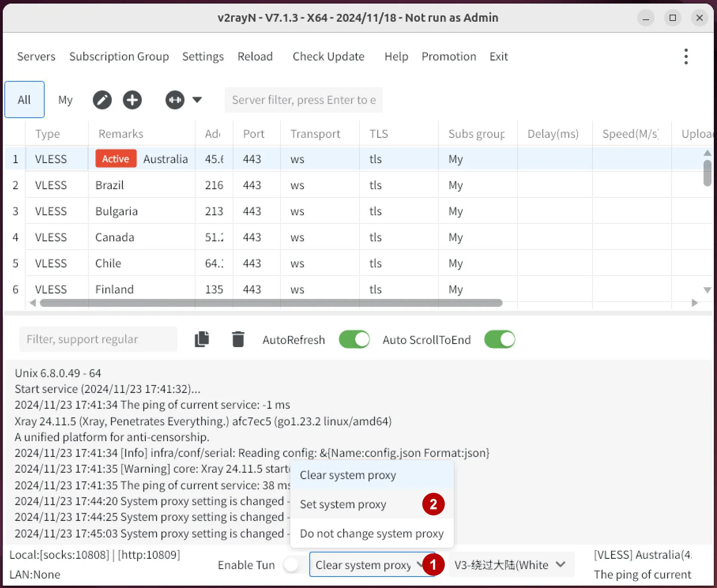Image resolution: width=717 pixels, height=588 pixels.
Task: Open the Settings menu
Action: click(x=203, y=56)
